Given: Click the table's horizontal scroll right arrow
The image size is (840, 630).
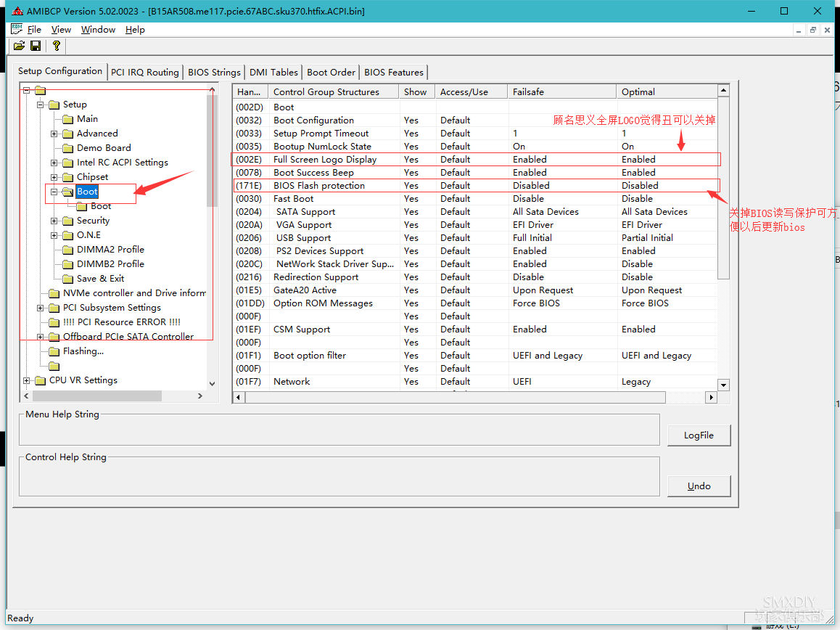Looking at the screenshot, I should [x=711, y=397].
